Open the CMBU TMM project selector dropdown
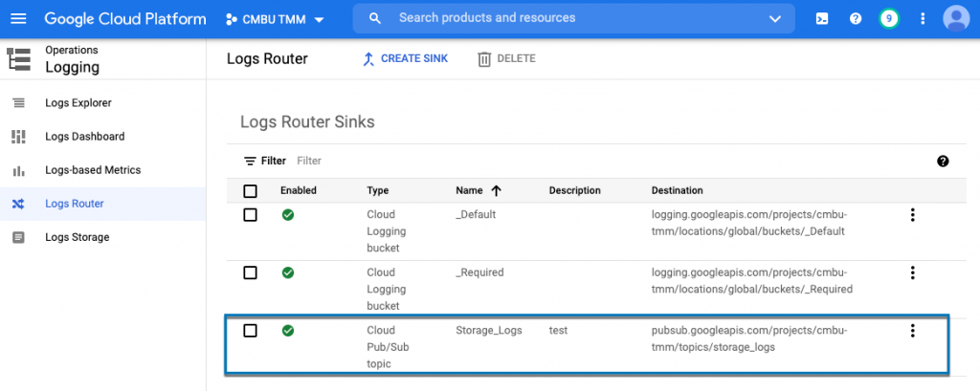This screenshot has width=980, height=391. [275, 19]
